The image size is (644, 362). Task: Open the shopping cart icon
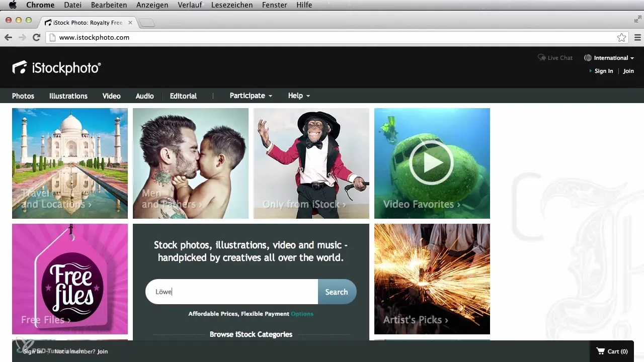point(600,351)
